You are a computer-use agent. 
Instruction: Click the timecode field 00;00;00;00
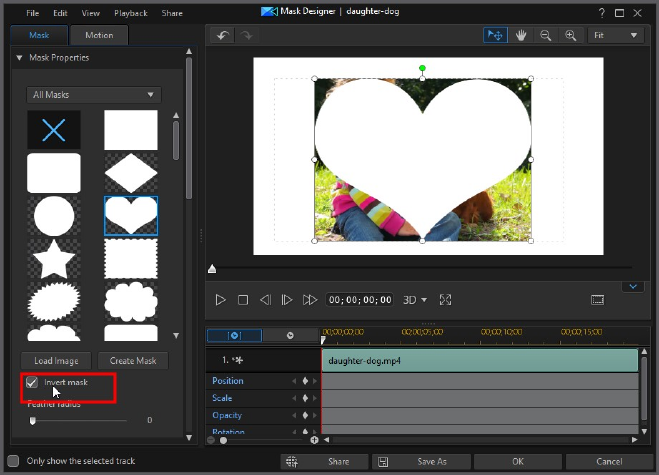pyautogui.click(x=360, y=300)
